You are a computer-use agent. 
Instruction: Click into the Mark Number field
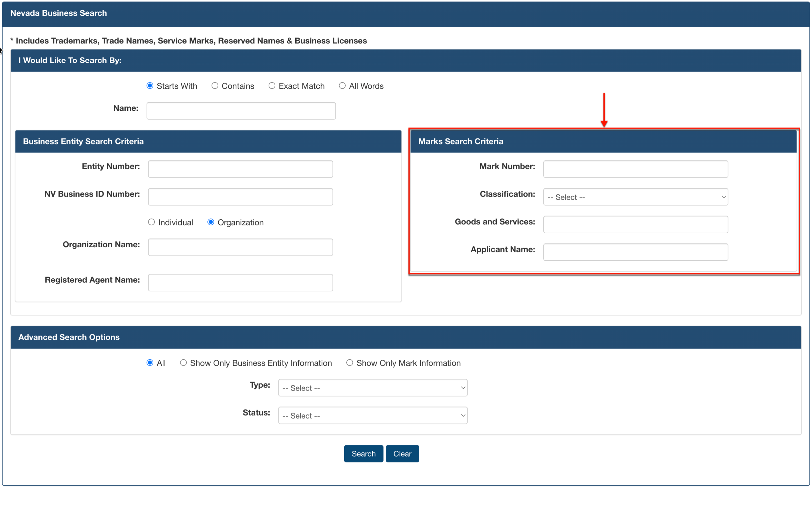point(636,169)
